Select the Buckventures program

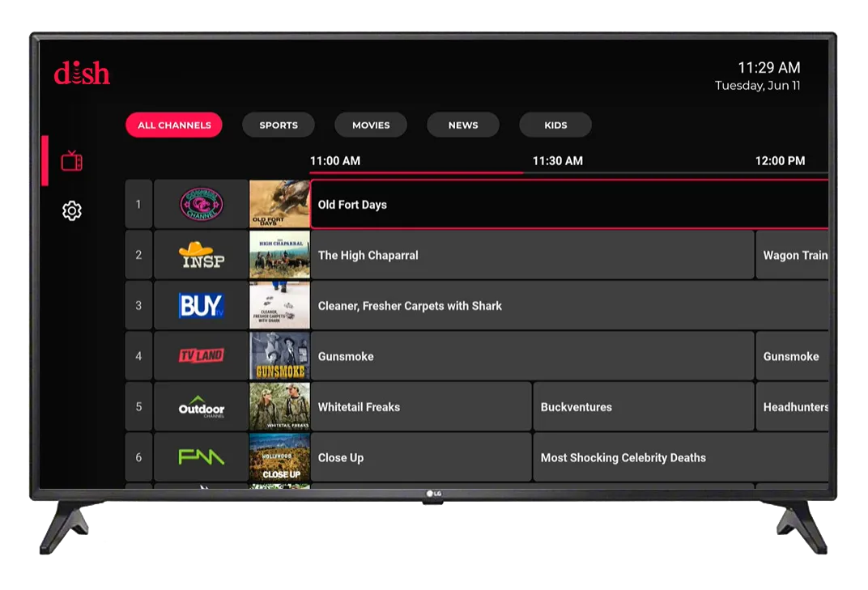tap(644, 407)
